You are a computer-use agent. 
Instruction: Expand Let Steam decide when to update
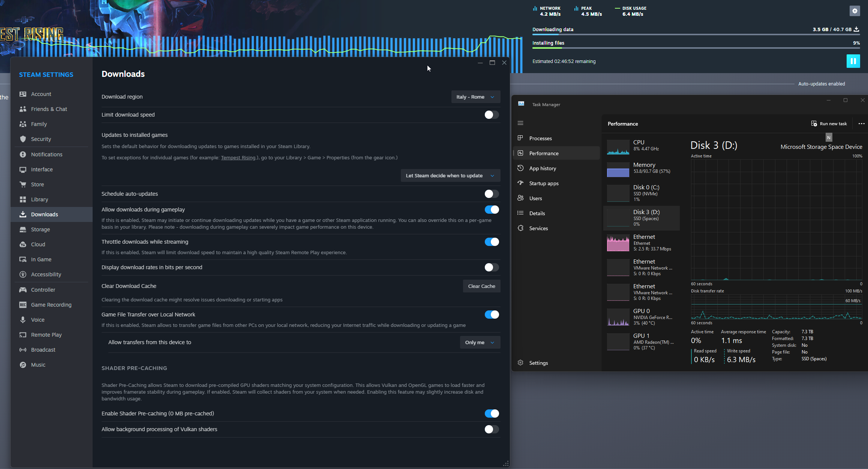point(450,175)
